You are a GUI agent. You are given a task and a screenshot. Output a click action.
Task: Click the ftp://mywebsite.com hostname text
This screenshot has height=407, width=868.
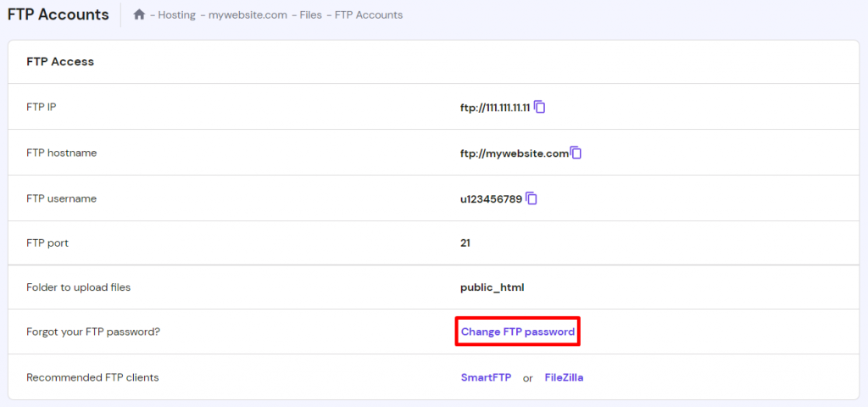coord(514,153)
